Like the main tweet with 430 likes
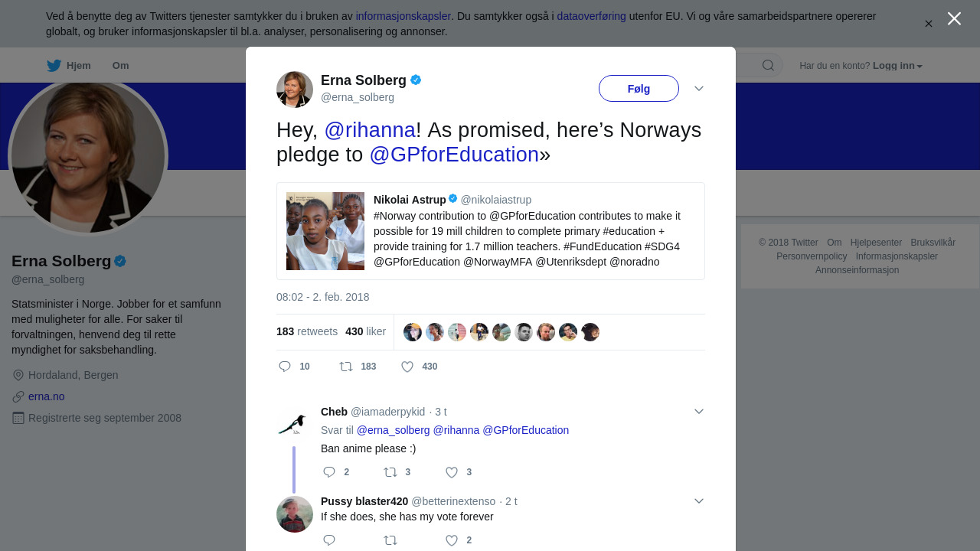The width and height of the screenshot is (980, 551). [x=407, y=367]
